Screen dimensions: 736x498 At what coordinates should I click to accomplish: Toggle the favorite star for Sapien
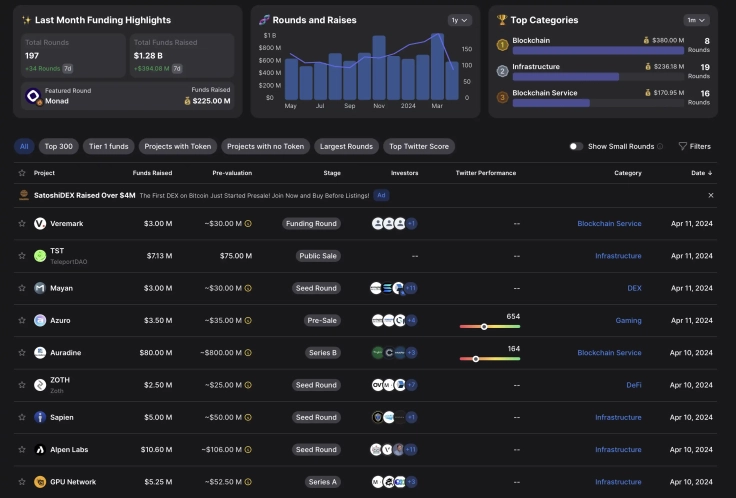coord(22,417)
